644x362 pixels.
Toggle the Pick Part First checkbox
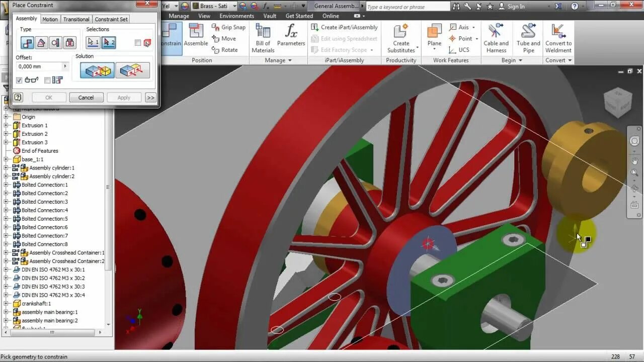pyautogui.click(x=138, y=43)
